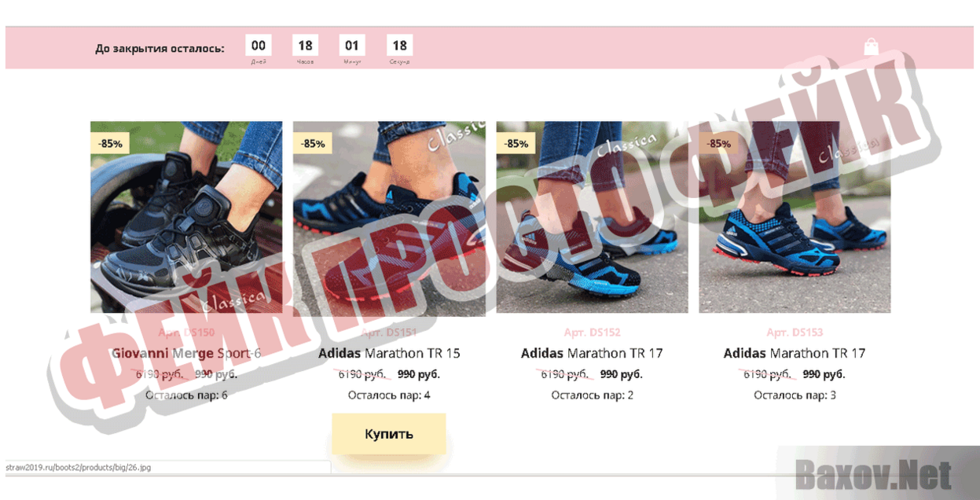Click the Adidas Marathon TR 17 title under DS152
The width and height of the screenshot is (980, 500).
pos(592,353)
